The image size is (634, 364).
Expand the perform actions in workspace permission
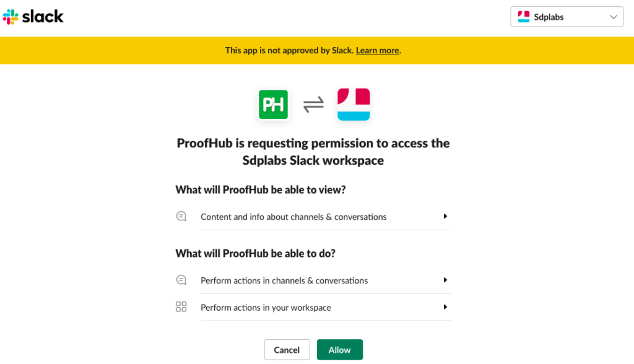click(x=445, y=306)
